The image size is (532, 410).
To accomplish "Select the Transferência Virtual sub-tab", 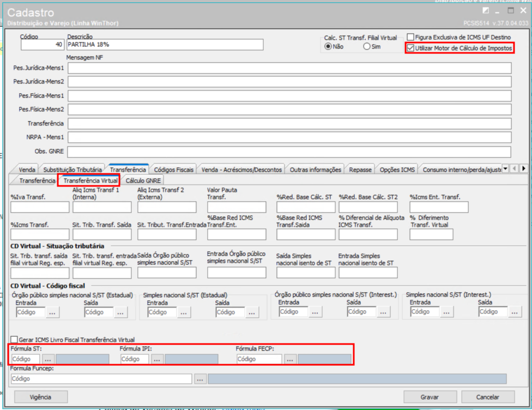I will (90, 180).
